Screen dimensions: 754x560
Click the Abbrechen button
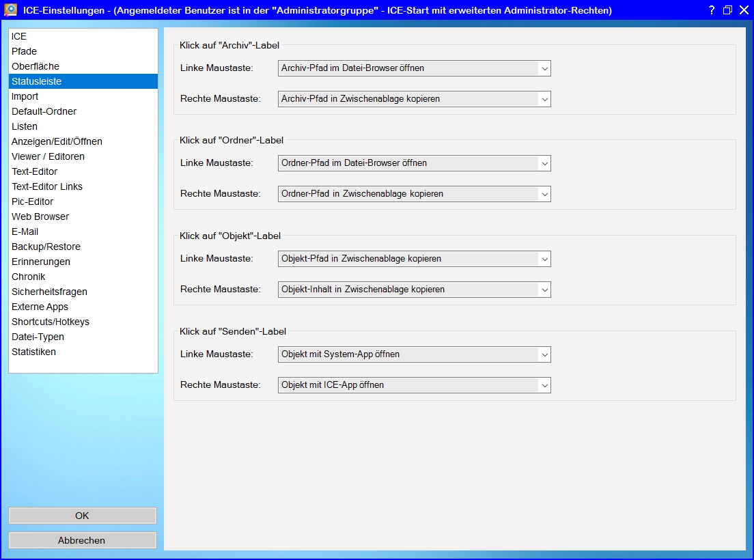[x=82, y=540]
